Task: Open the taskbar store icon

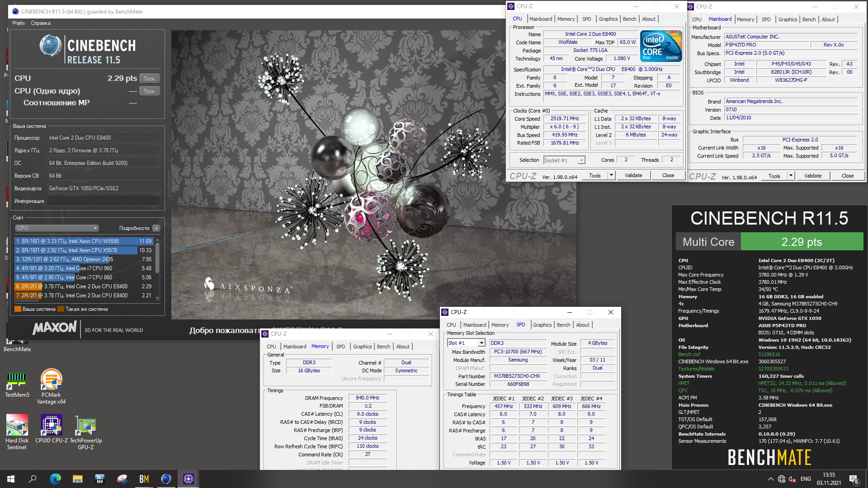Action: pos(100,479)
